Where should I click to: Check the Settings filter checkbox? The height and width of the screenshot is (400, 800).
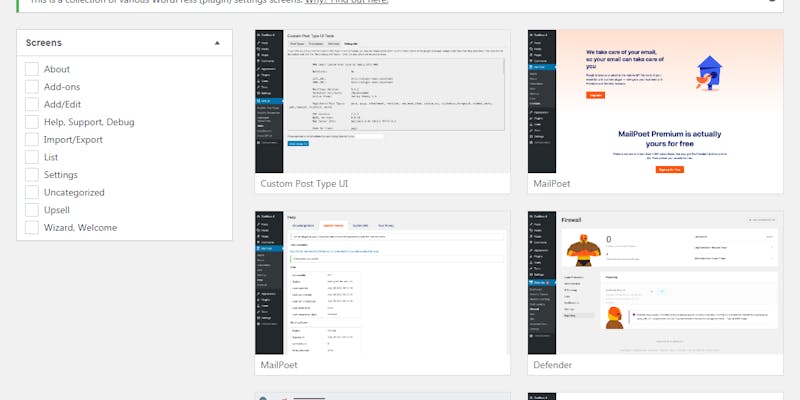point(32,174)
